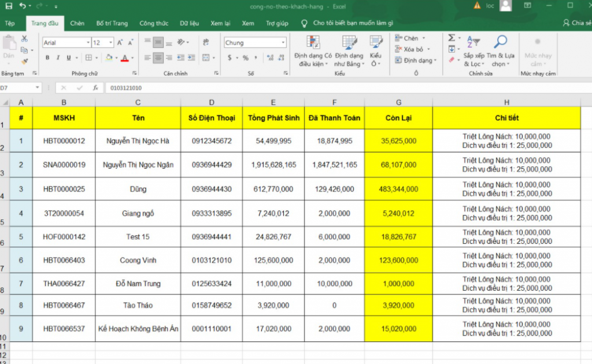Toggle Bold formatting

[x=47, y=57]
